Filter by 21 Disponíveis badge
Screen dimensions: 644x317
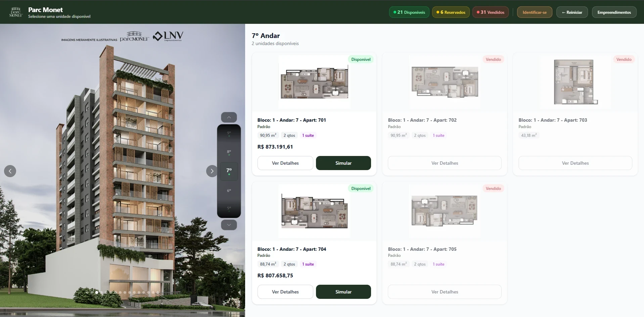click(409, 12)
